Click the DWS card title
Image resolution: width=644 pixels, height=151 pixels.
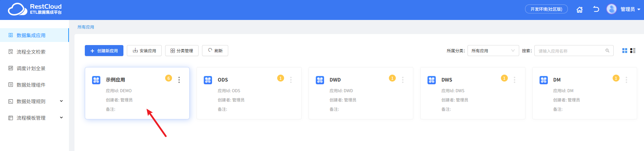click(447, 80)
